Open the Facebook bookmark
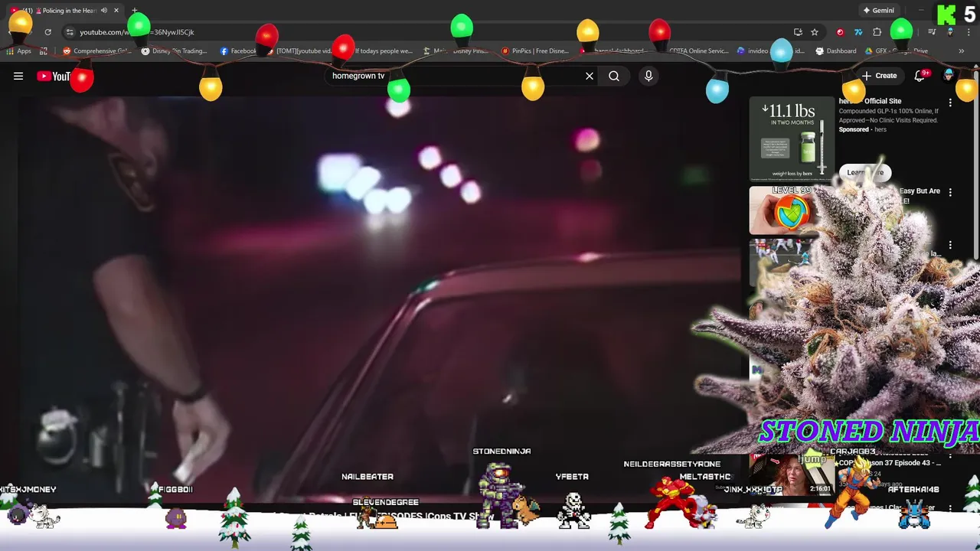The image size is (980, 551). [238, 51]
